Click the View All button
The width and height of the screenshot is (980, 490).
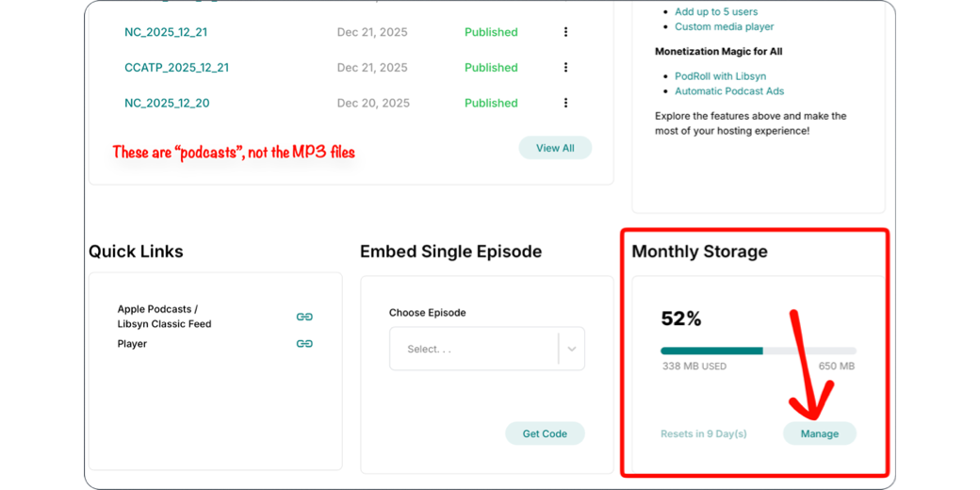555,148
